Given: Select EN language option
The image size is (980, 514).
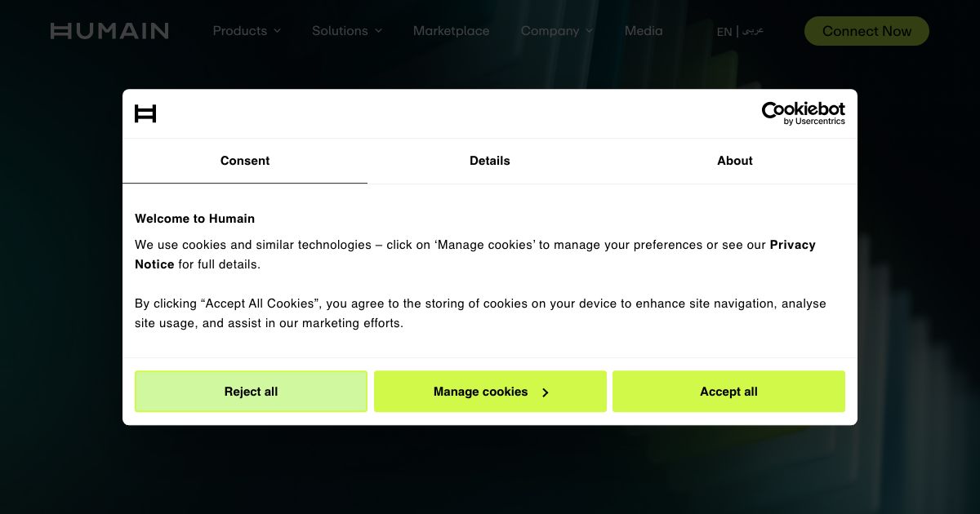Looking at the screenshot, I should (724, 32).
